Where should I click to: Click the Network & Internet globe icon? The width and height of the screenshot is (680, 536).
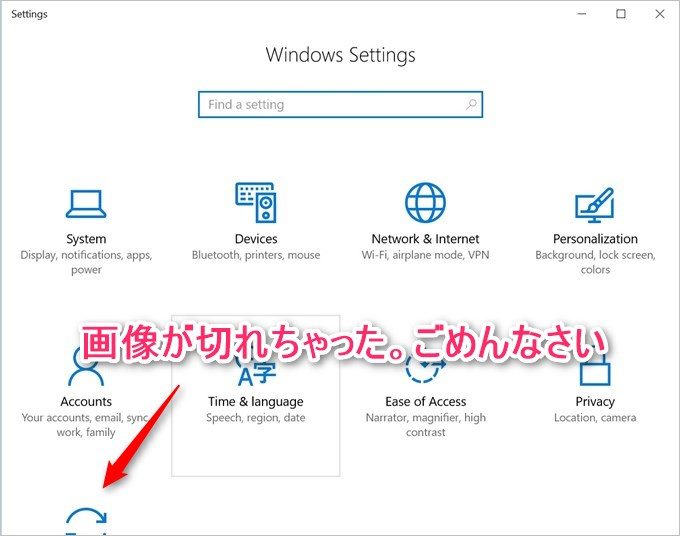425,203
